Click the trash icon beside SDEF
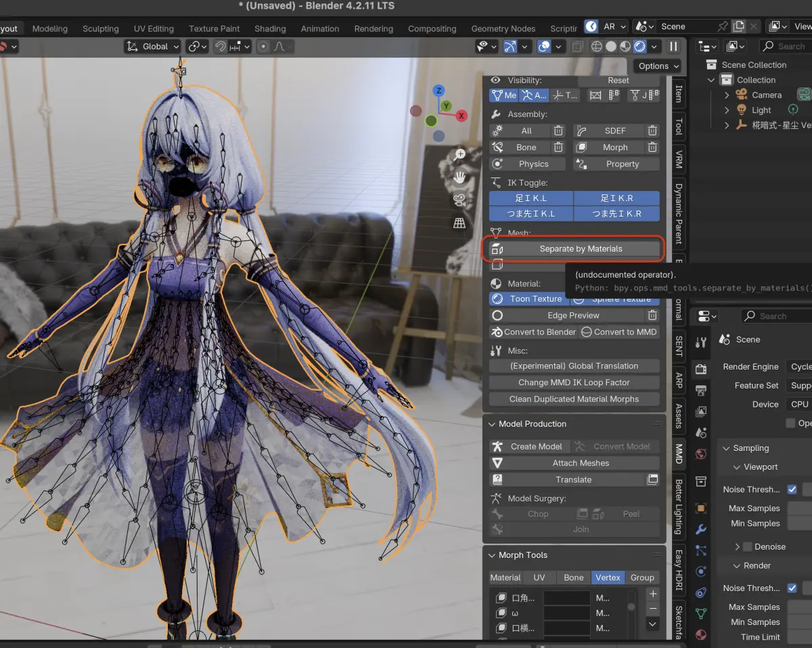The height and width of the screenshot is (648, 812). click(652, 131)
